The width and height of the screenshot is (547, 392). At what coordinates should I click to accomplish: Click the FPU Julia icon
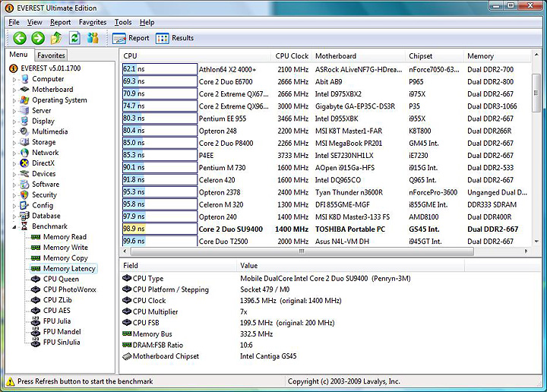(x=36, y=321)
